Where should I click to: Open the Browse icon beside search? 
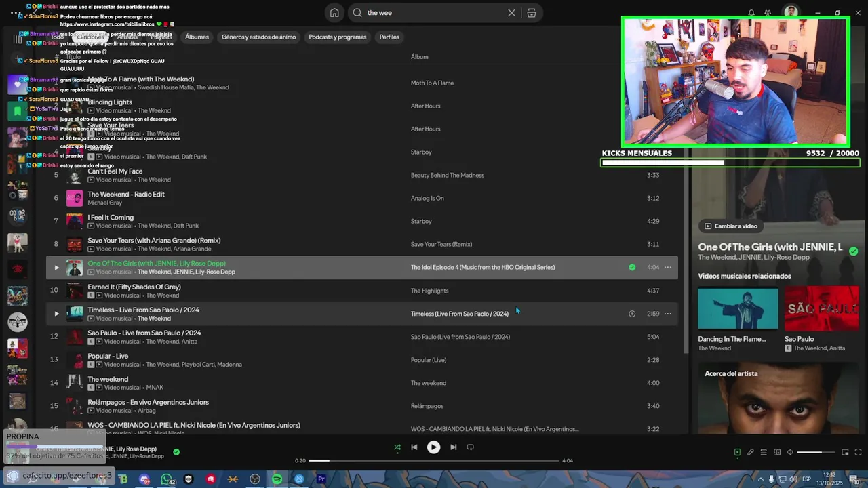(x=532, y=13)
